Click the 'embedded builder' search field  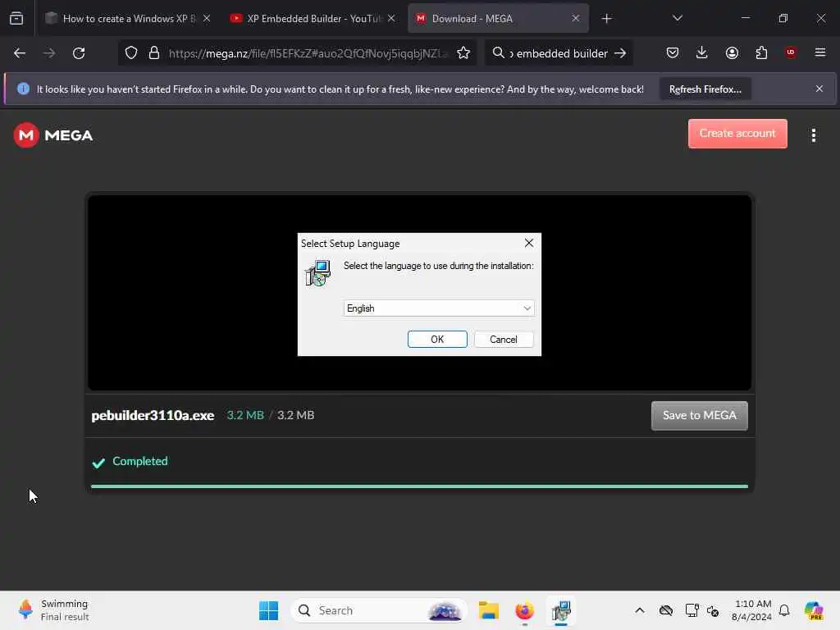coord(558,53)
